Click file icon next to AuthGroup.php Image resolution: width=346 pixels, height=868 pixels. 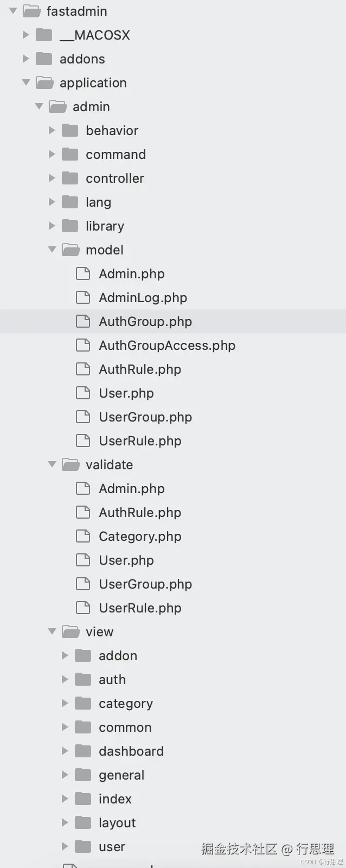tap(83, 321)
